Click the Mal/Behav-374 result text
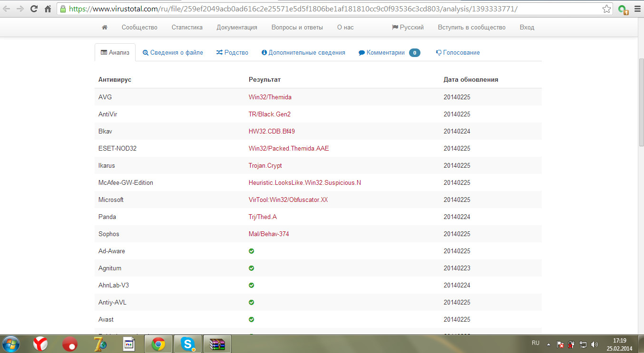The width and height of the screenshot is (644, 353). click(x=269, y=234)
